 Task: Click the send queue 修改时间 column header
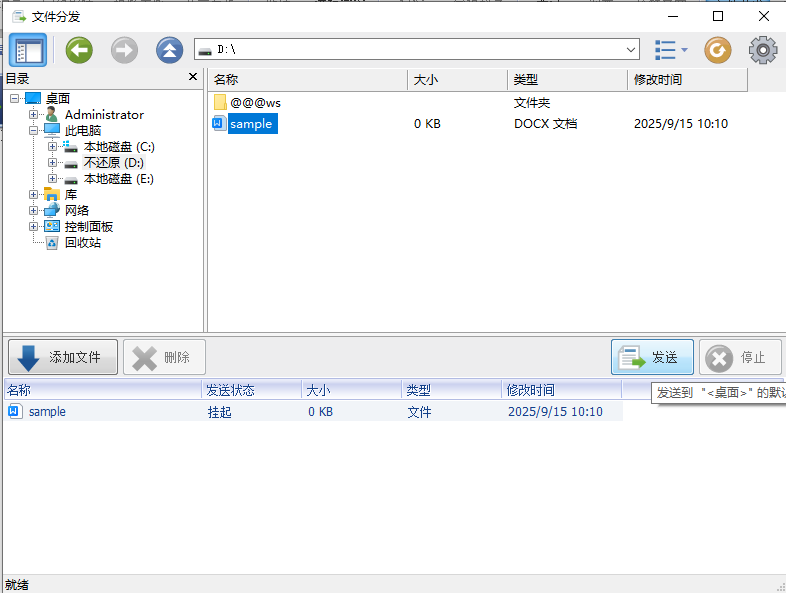coord(561,390)
